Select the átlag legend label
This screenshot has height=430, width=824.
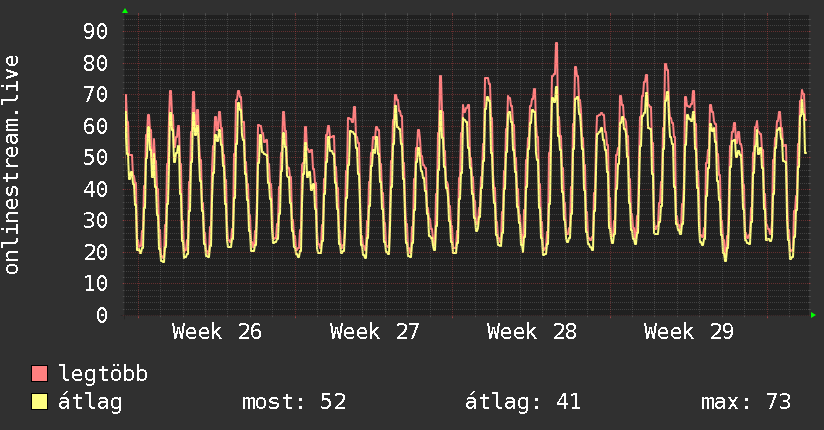tap(90, 402)
